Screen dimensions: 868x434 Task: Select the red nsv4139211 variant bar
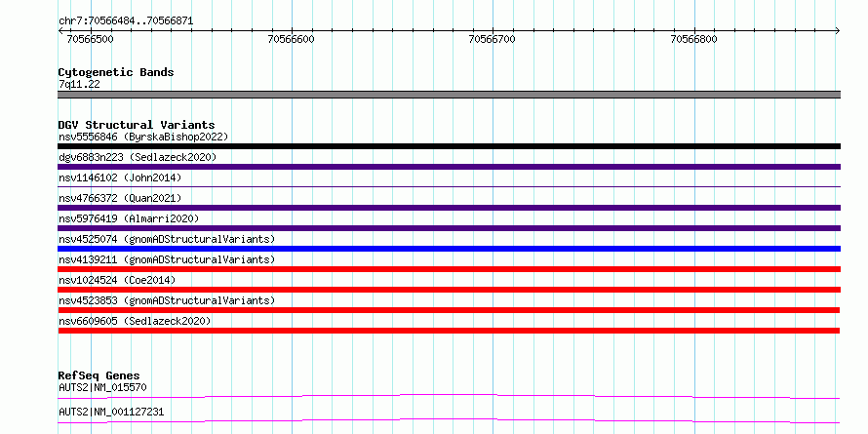449,269
